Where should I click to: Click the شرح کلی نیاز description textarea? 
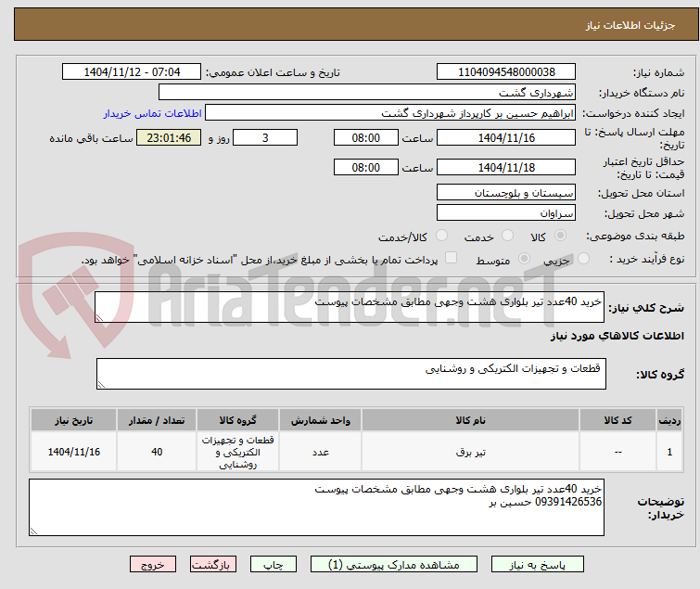click(350, 307)
